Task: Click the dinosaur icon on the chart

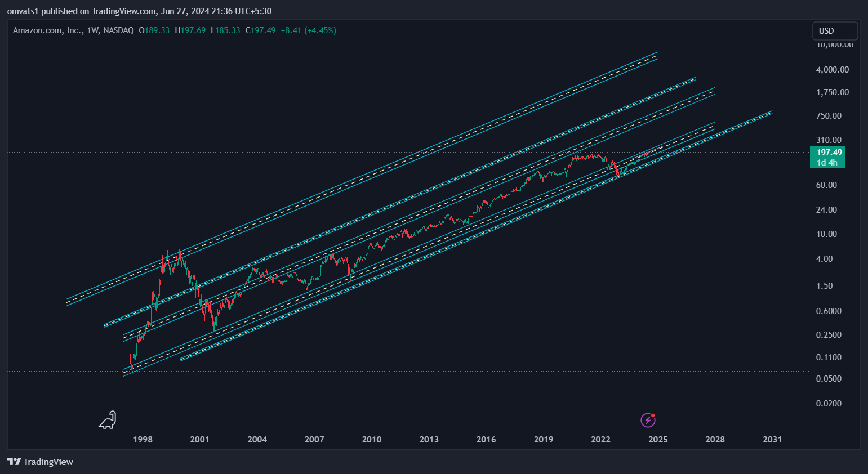Action: 108,420
